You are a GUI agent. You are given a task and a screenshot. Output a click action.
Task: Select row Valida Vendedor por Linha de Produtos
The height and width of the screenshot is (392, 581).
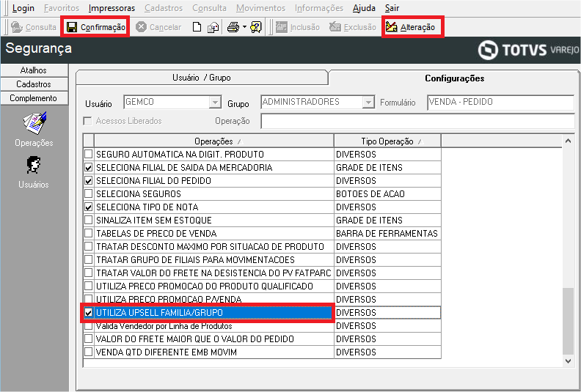tap(213, 326)
